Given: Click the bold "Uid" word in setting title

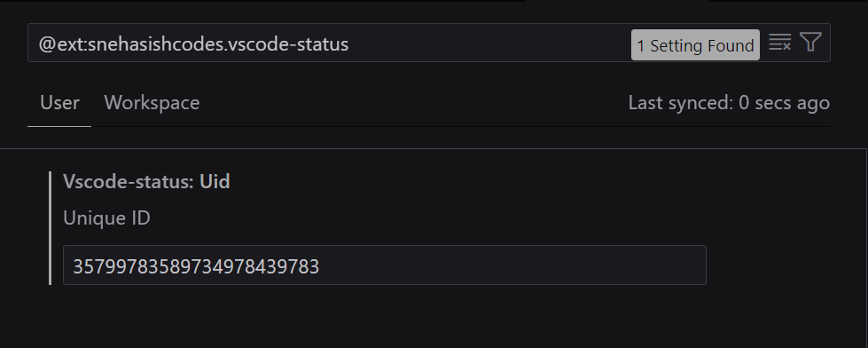Looking at the screenshot, I should 215,182.
